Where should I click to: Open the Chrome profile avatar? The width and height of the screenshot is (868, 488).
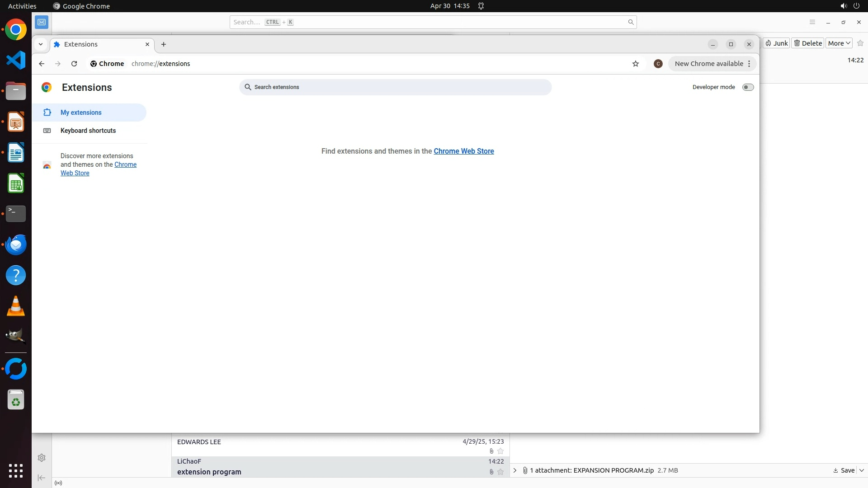(658, 64)
